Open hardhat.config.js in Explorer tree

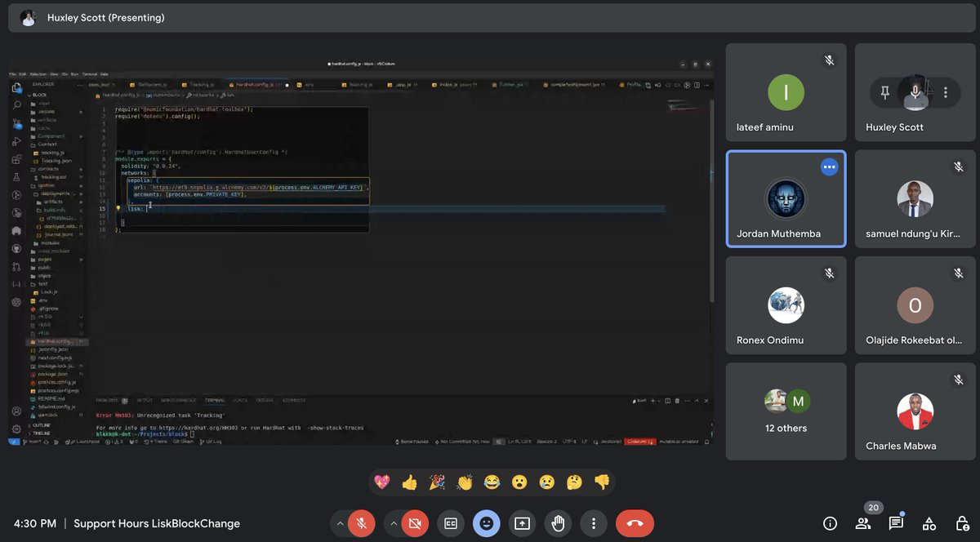(x=56, y=341)
